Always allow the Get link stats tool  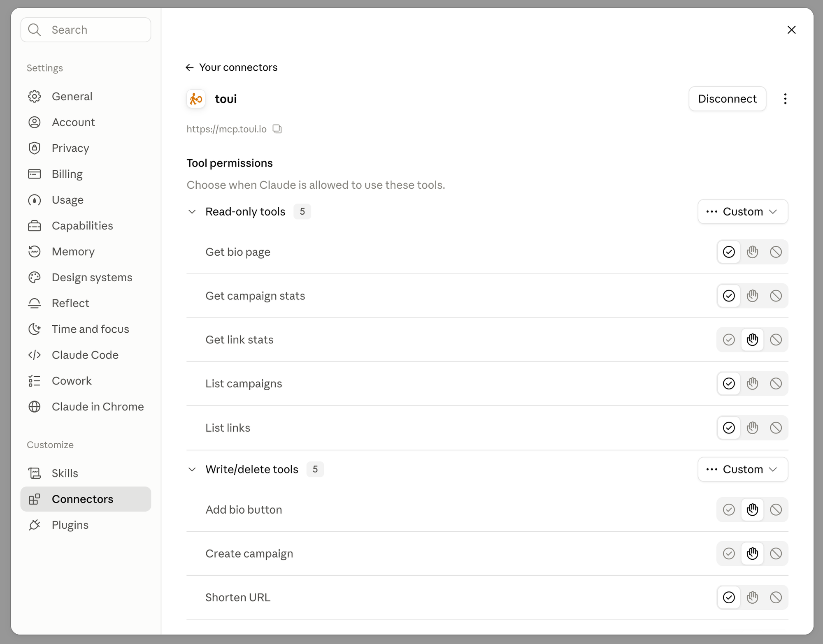(x=729, y=340)
